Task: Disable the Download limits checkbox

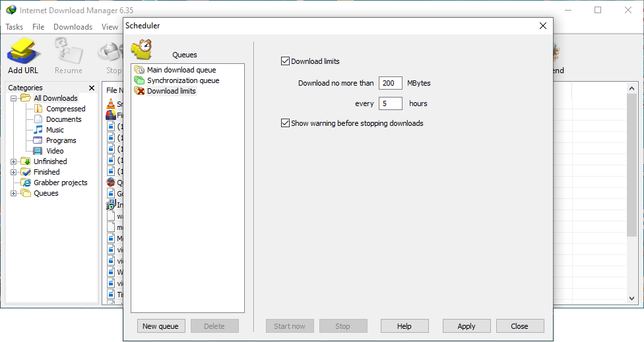Action: (285, 61)
